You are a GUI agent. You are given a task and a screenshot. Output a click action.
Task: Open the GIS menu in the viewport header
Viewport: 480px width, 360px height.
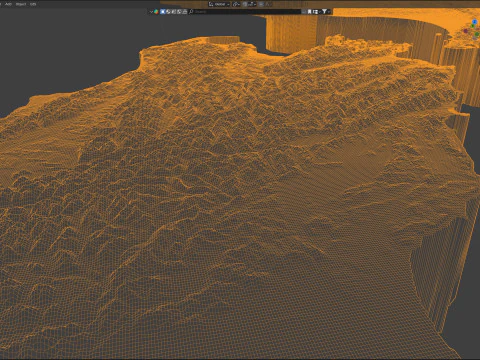click(33, 4)
